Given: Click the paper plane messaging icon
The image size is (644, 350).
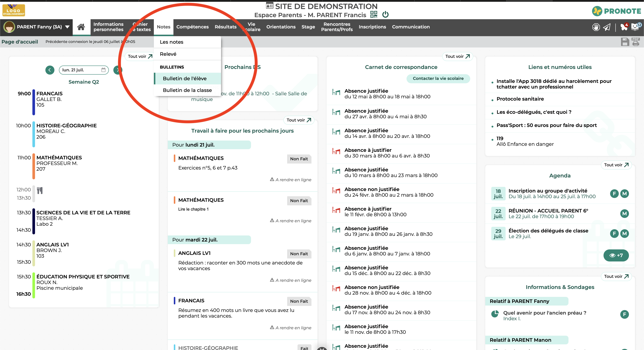Looking at the screenshot, I should pos(607,27).
